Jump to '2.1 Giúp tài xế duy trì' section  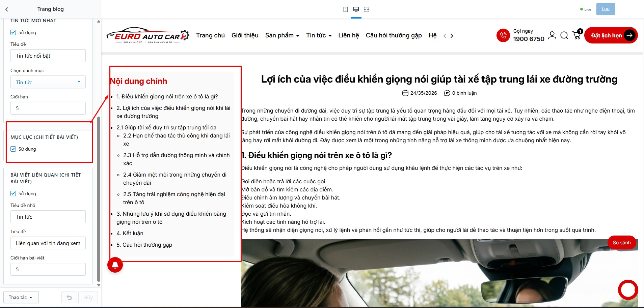[x=166, y=127]
